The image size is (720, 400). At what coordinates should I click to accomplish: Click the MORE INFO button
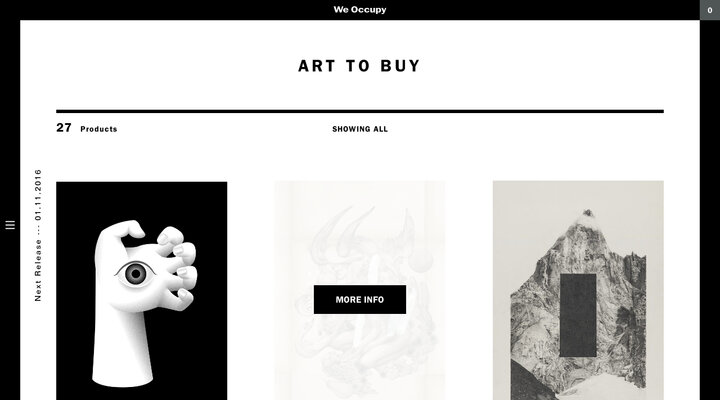[x=360, y=299]
